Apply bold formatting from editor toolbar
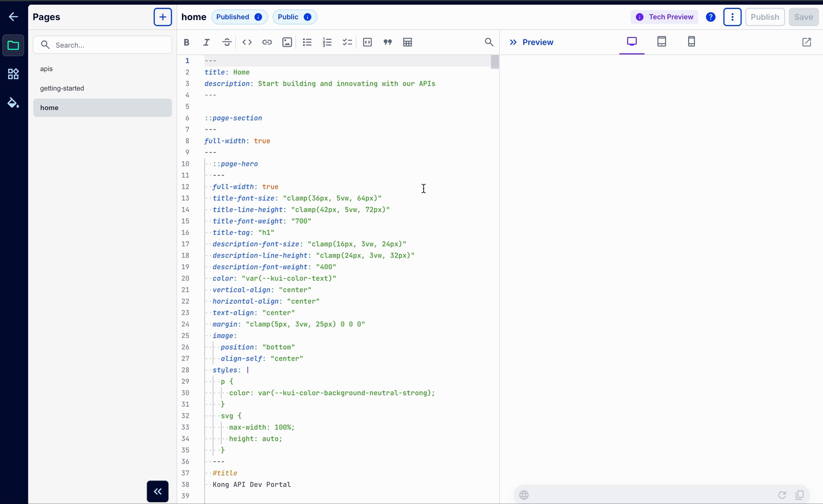The image size is (823, 504). (186, 42)
